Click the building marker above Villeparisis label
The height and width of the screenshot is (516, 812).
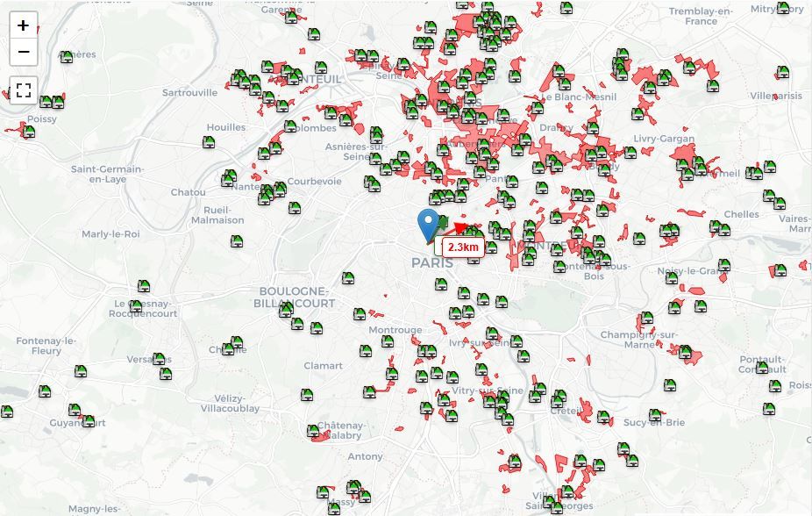point(783,71)
